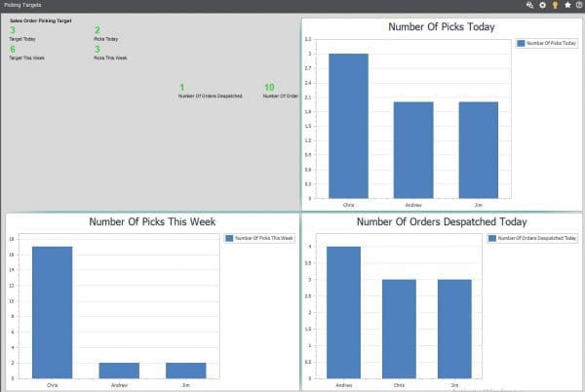
Task: Toggle the Number Of Picks Today legend swatch
Action: tap(521, 43)
